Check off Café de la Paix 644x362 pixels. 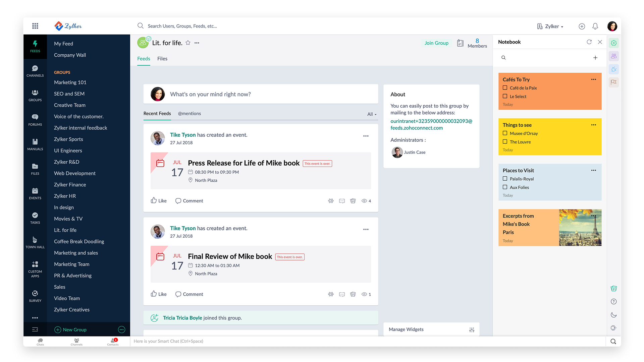505,87
